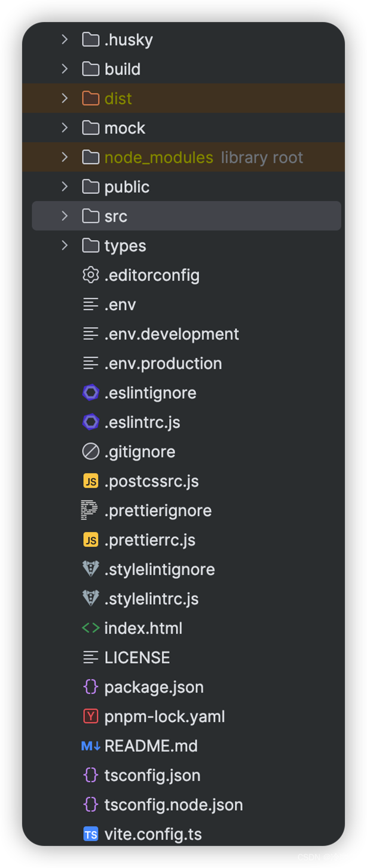Expand the node_modules folder chevron

click(65, 157)
